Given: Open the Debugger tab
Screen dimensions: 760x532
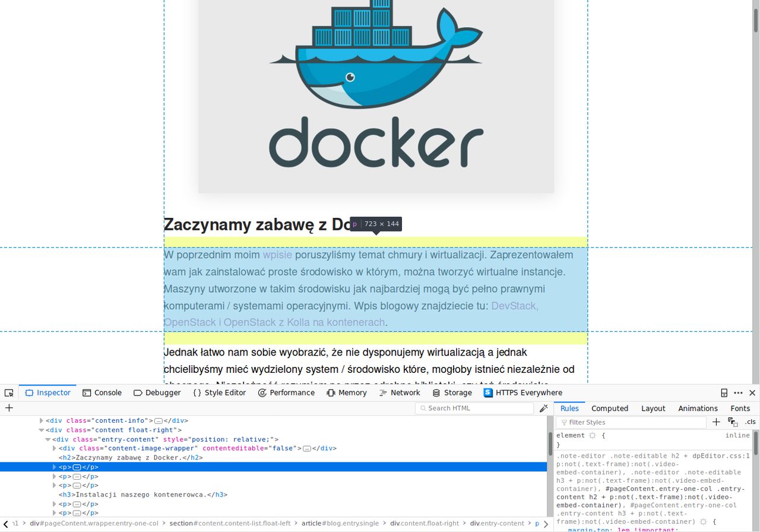Looking at the screenshot, I should (x=157, y=393).
